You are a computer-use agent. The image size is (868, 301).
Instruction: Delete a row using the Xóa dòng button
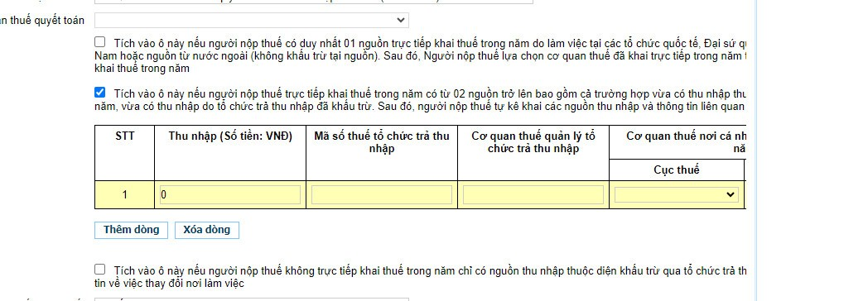pos(206,230)
